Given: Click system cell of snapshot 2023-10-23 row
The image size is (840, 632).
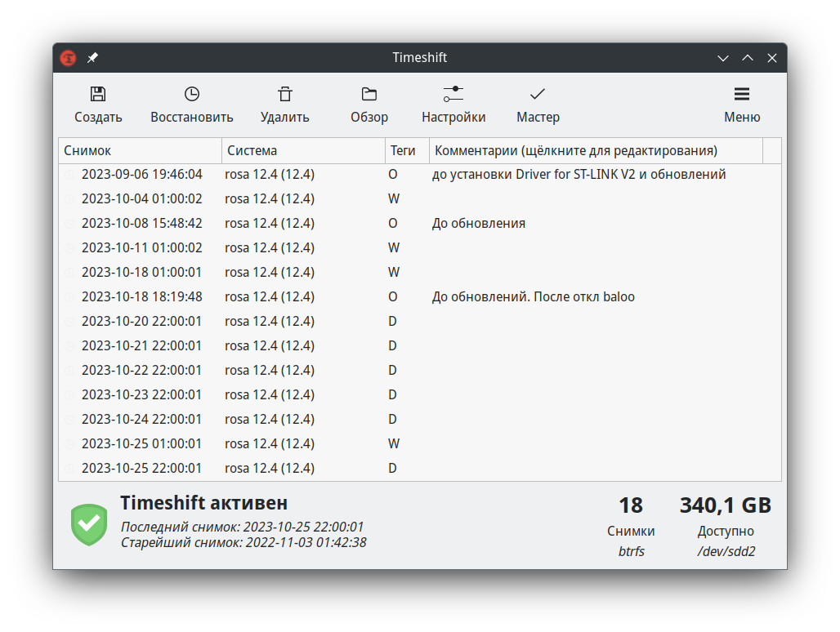Looking at the screenshot, I should pos(270,395).
